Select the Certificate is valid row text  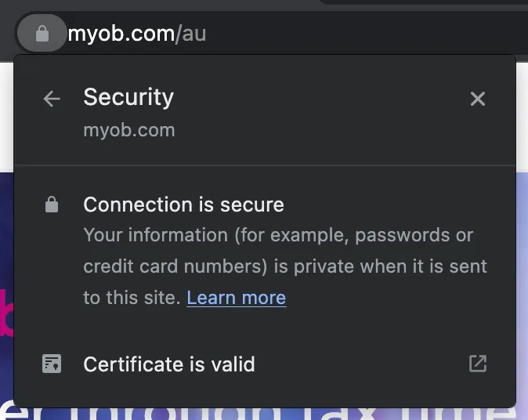coord(169,364)
